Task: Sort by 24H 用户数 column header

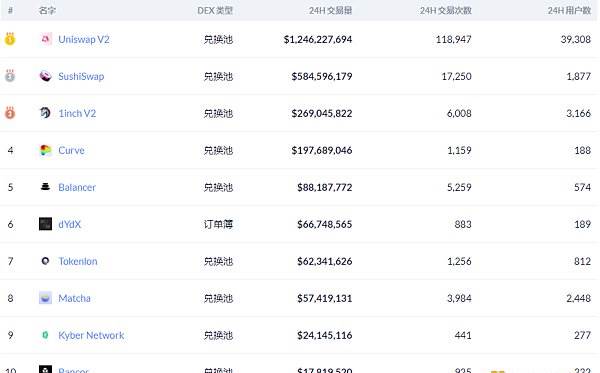Action: [x=569, y=10]
